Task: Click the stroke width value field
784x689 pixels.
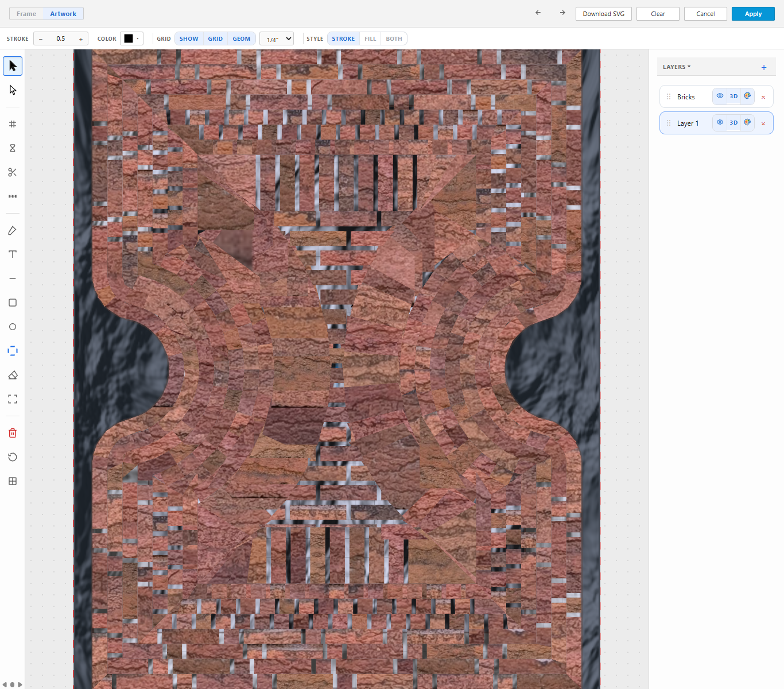Action: 61,39
